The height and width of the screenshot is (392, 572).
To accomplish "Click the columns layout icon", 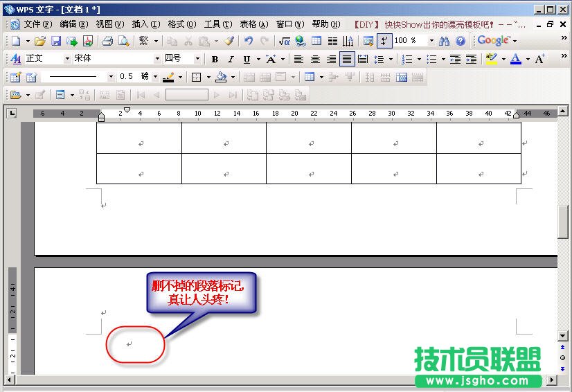I will coord(332,41).
